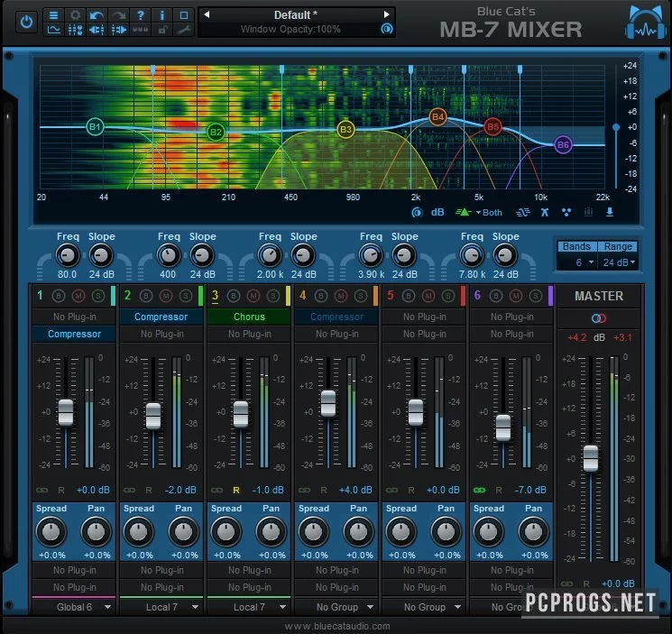This screenshot has width=672, height=634.
Task: Click the window opacity knob icon
Action: click(x=387, y=29)
